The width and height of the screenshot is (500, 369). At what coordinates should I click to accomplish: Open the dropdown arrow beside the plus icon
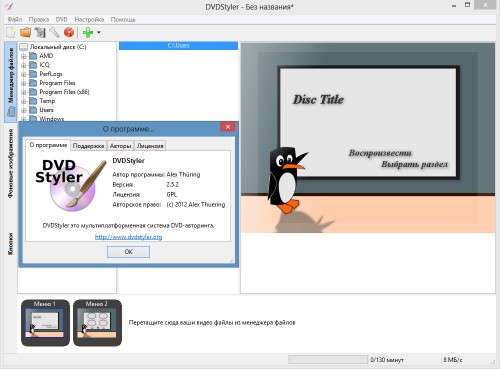99,32
